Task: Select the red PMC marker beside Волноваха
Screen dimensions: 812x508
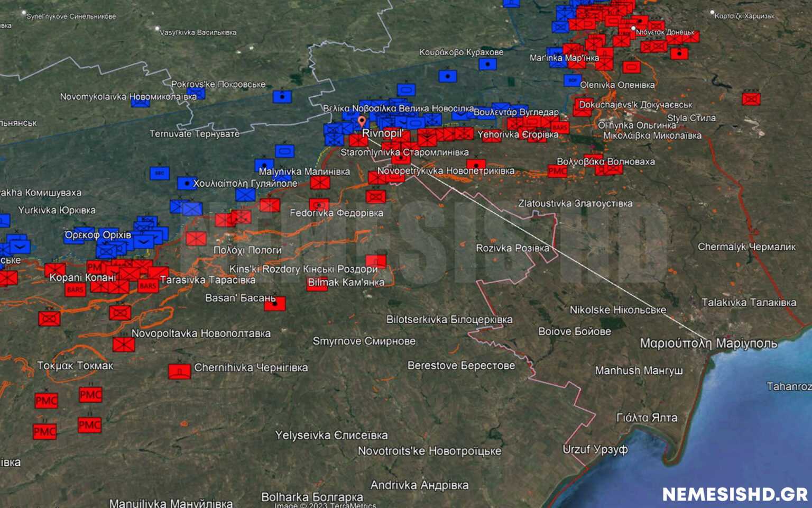Action: pos(557,171)
